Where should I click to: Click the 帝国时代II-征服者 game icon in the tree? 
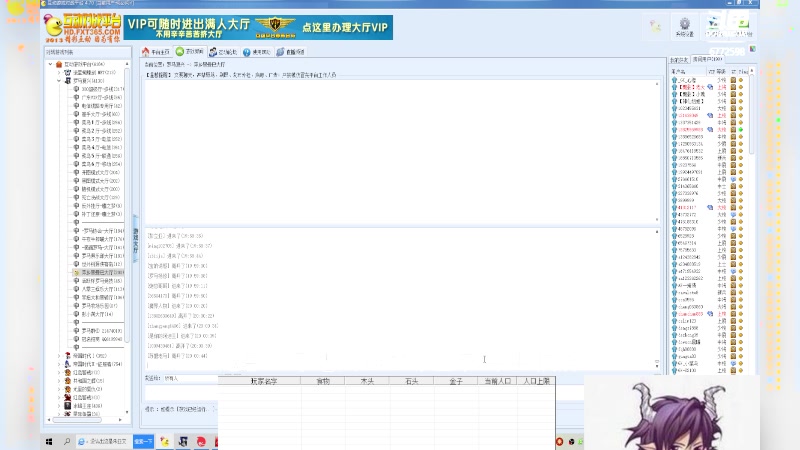coord(67,364)
